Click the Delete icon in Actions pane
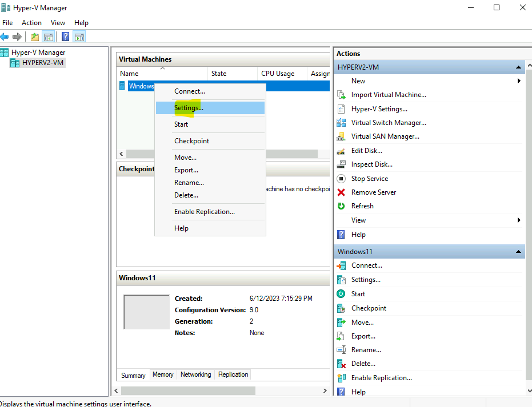 point(341,364)
